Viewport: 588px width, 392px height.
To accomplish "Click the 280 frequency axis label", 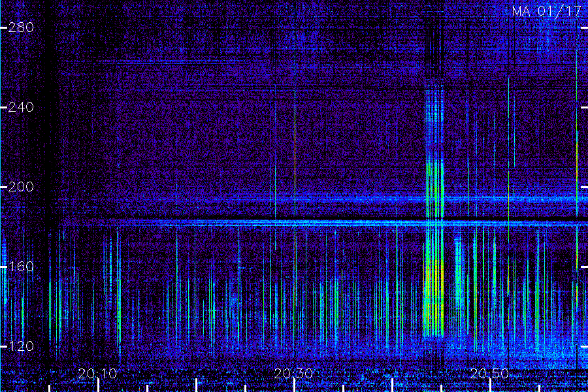I will pos(21,27).
